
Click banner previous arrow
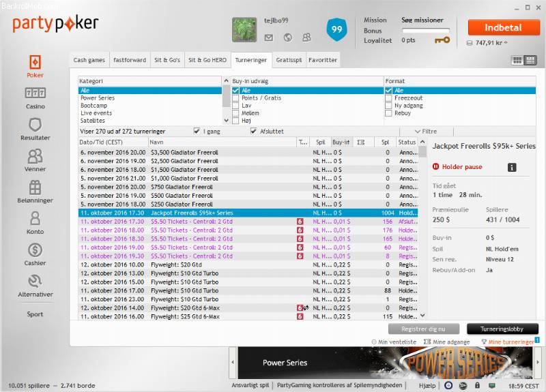coord(233,363)
